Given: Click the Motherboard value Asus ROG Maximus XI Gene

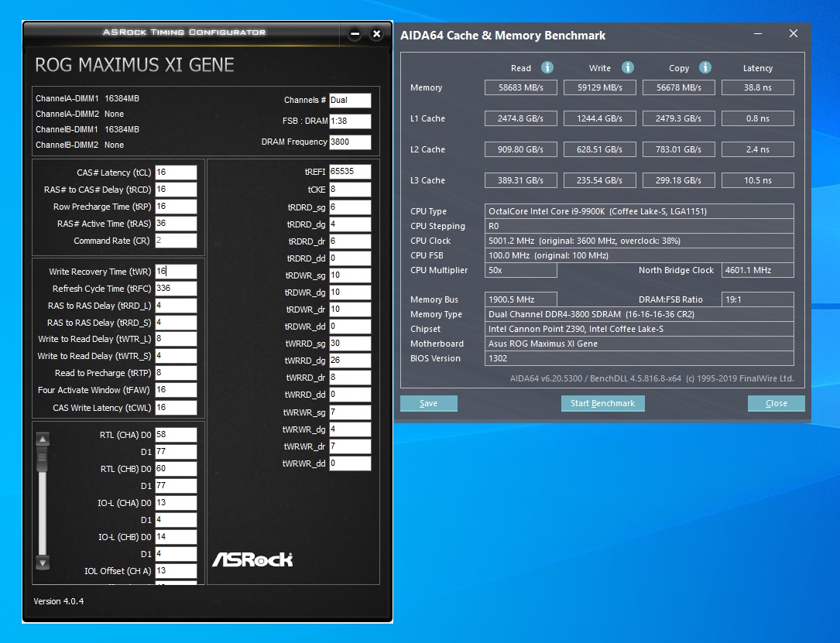Looking at the screenshot, I should click(639, 344).
